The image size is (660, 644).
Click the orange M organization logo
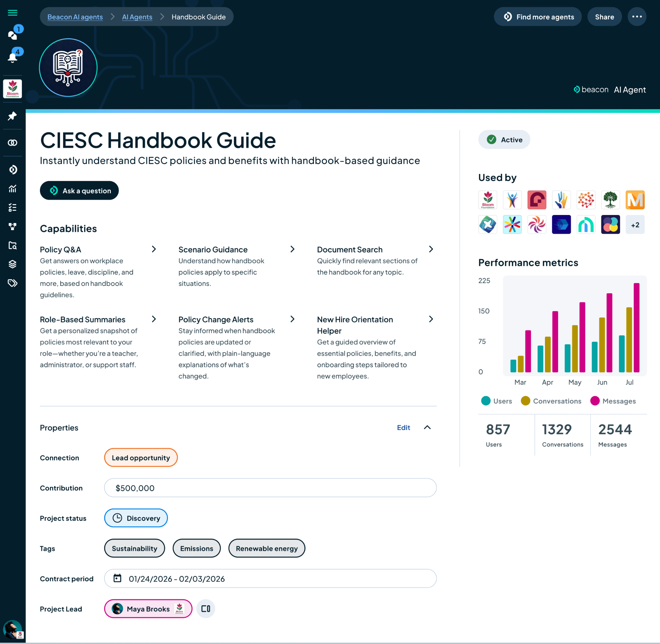(x=635, y=200)
